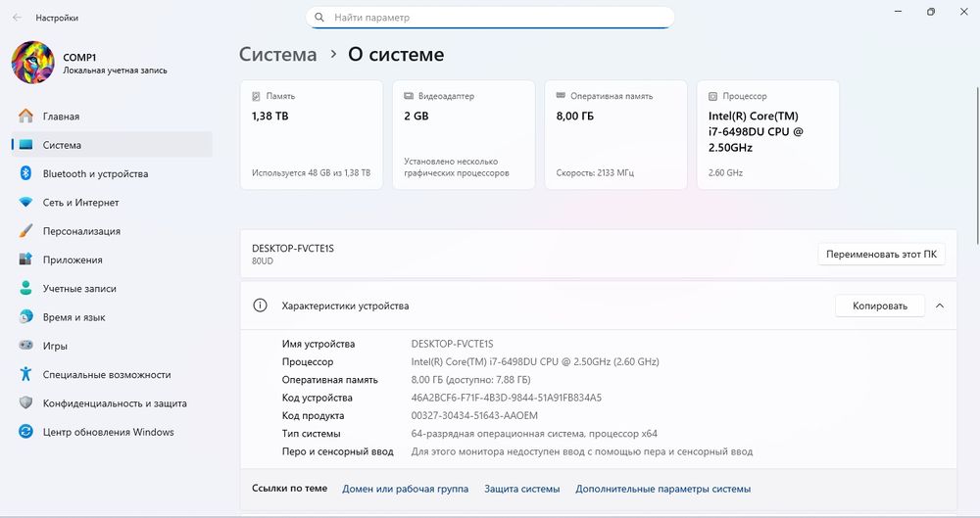Open Приложения section
The height and width of the screenshot is (518, 980).
pos(112,259)
